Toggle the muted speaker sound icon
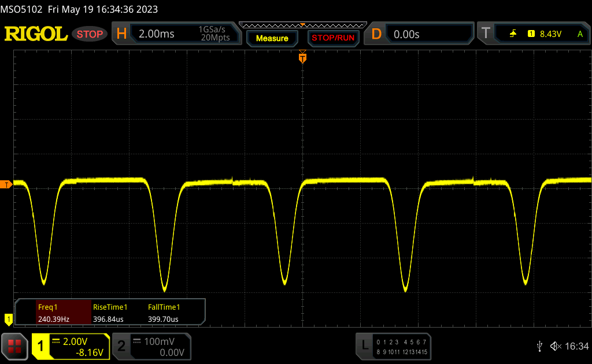592x364 pixels. point(555,346)
